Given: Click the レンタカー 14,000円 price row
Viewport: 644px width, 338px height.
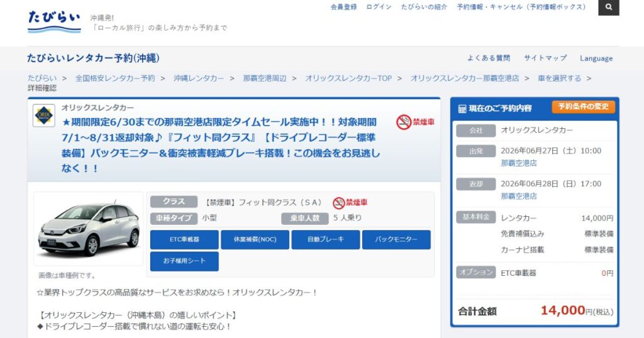Looking at the screenshot, I should coord(557,218).
